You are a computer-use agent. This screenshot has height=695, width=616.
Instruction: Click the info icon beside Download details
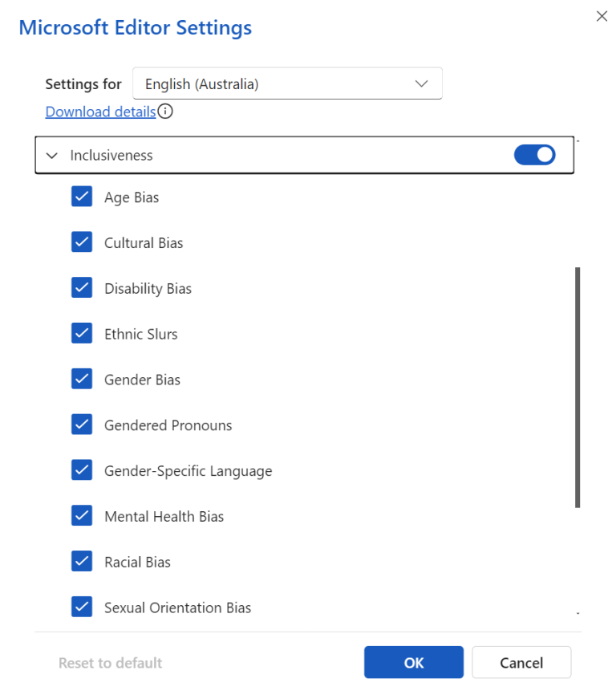point(164,112)
